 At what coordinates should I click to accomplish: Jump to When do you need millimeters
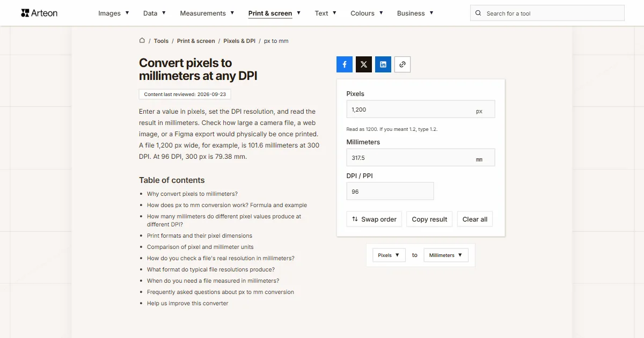pyautogui.click(x=213, y=281)
